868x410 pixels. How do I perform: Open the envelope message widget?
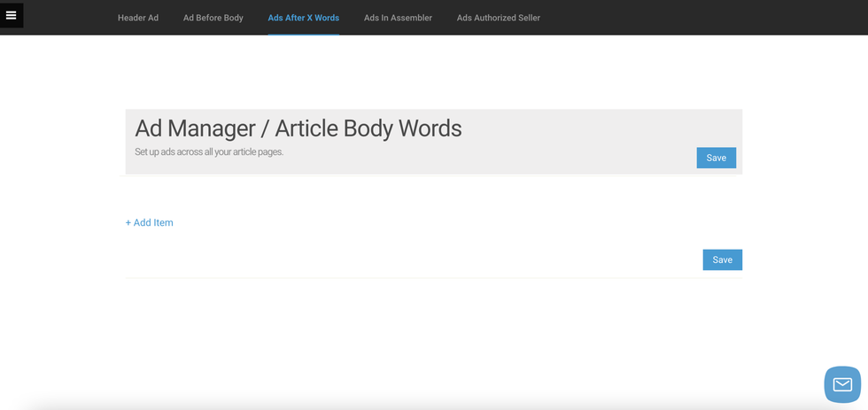pyautogui.click(x=841, y=384)
